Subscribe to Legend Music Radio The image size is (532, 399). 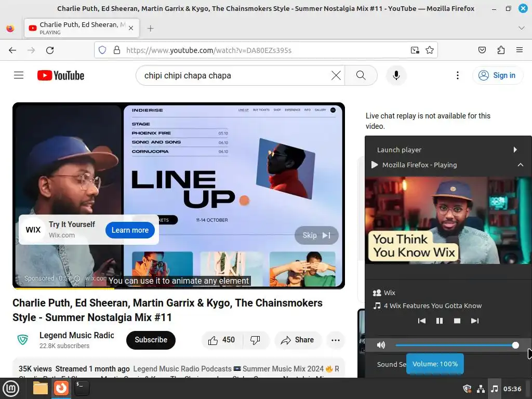151,340
